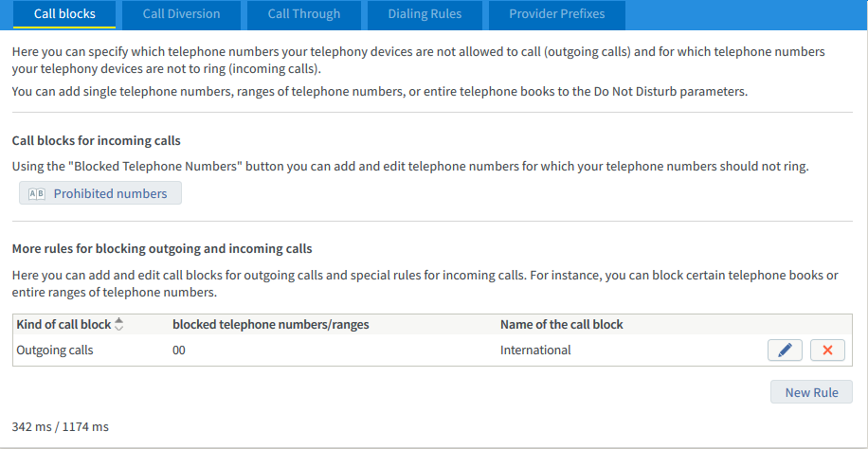Viewport: 868px width, 449px height.
Task: Switch to the Call blocks tab
Action: 63,14
